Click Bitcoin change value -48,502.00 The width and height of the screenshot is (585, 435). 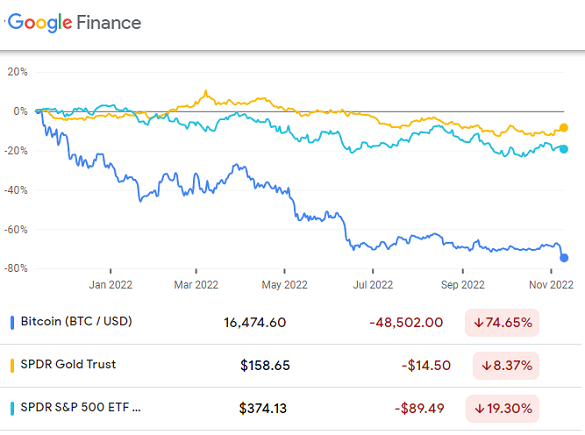[406, 323]
